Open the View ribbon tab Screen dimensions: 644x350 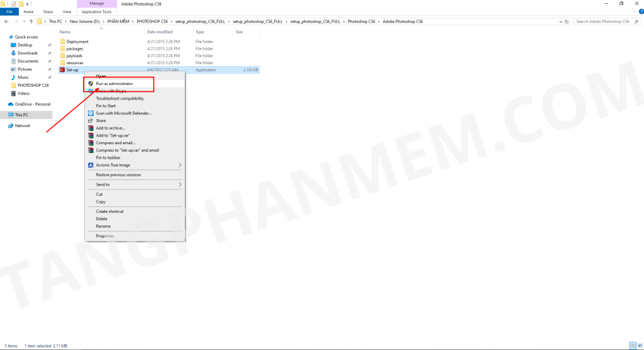[67, 11]
